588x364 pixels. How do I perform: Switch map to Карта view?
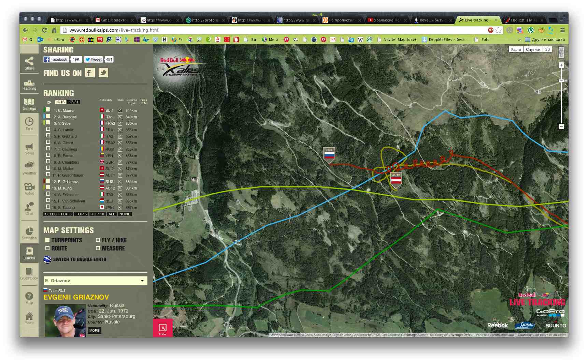point(516,49)
